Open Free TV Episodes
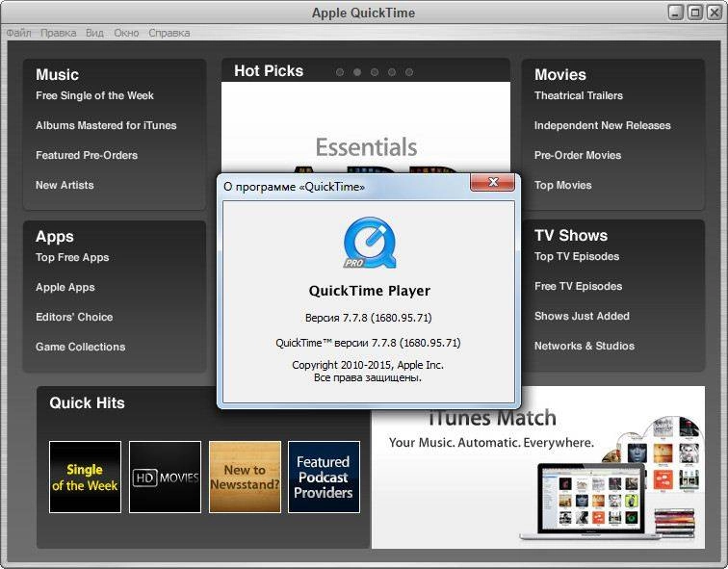The image size is (728, 569). [x=579, y=286]
